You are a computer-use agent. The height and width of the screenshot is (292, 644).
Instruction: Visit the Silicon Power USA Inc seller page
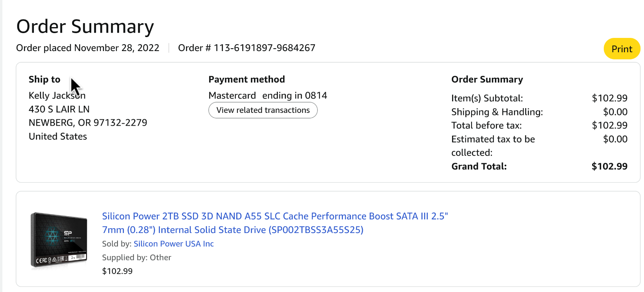click(x=174, y=244)
